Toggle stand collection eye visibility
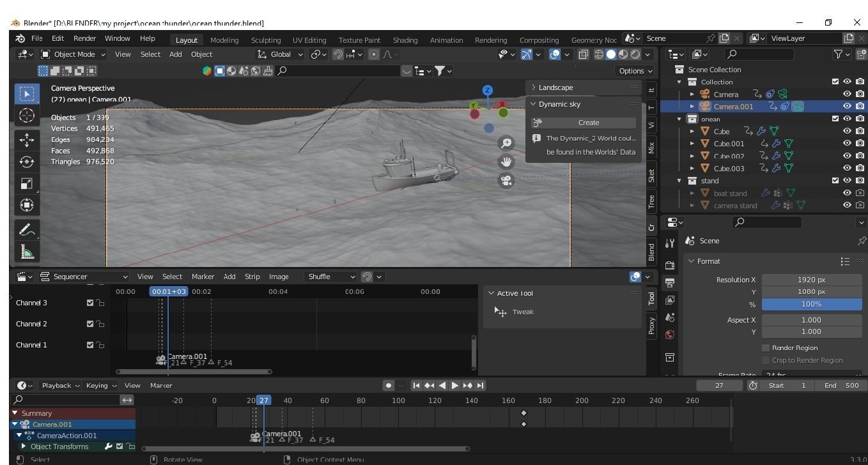The height and width of the screenshot is (465, 868). coord(847,181)
